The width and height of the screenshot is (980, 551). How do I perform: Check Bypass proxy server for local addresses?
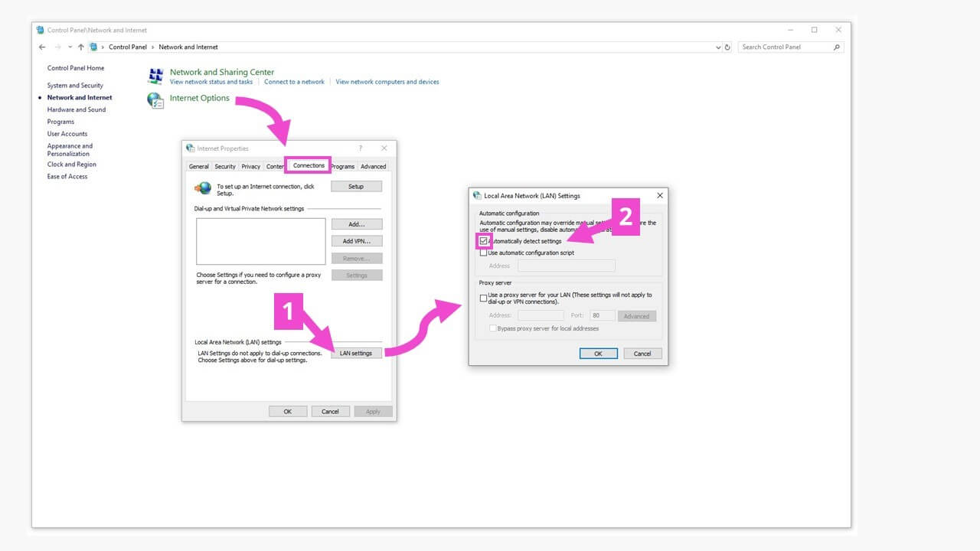pyautogui.click(x=492, y=328)
